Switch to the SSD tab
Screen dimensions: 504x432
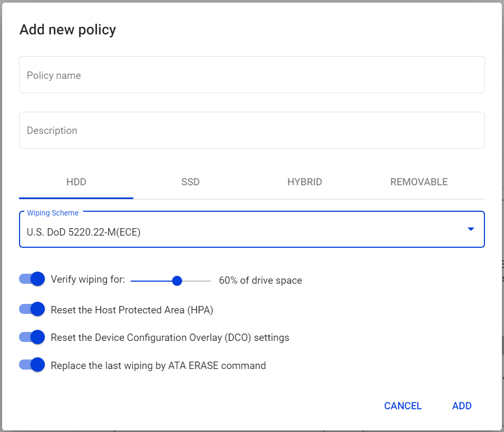coord(190,182)
